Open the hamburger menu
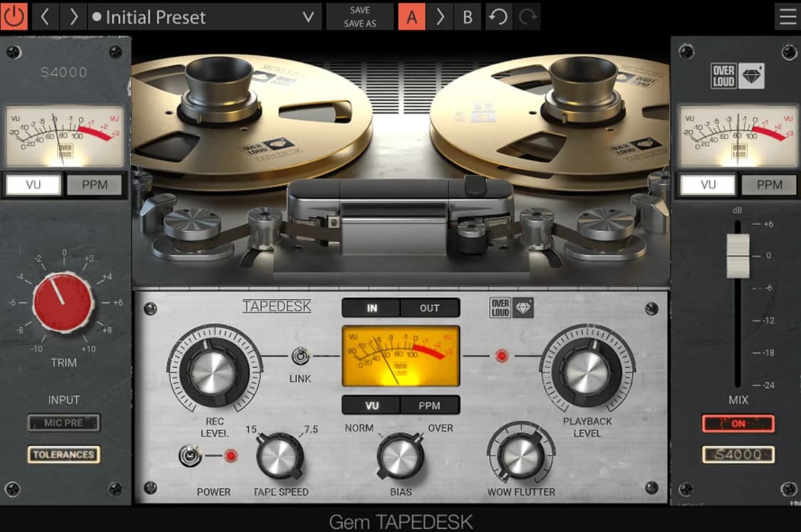801x532 pixels. tap(787, 16)
